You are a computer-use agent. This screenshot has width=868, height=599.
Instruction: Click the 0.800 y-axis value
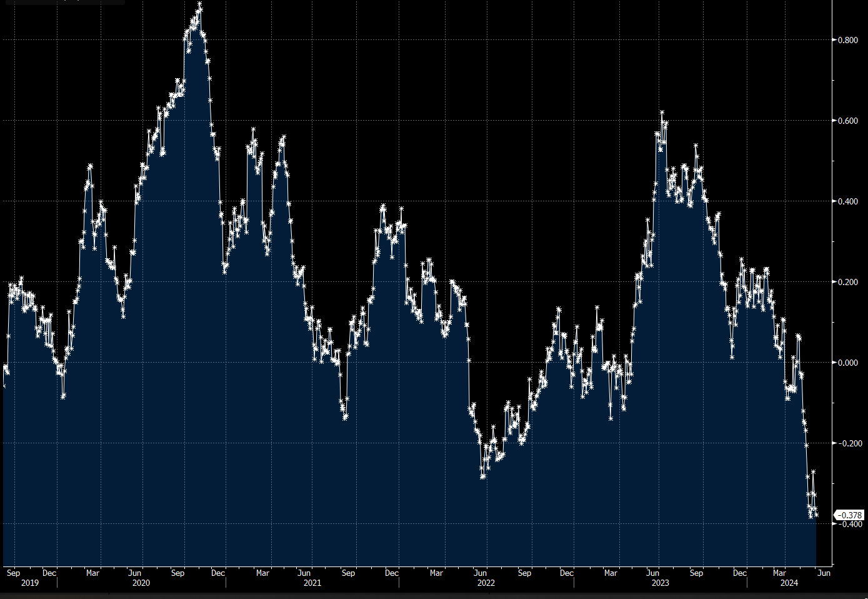coord(847,40)
